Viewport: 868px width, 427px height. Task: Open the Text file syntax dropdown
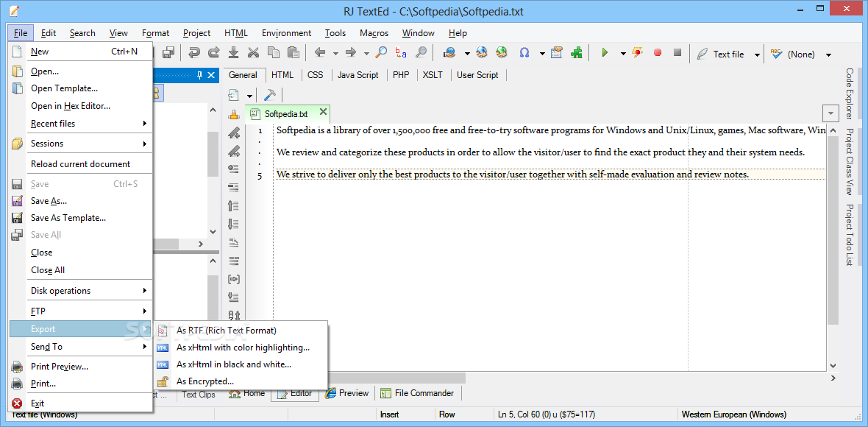(757, 54)
